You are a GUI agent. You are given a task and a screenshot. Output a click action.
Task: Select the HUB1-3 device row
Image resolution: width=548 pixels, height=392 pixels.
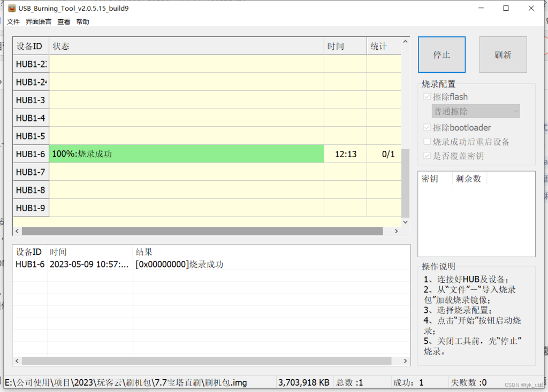[207, 100]
